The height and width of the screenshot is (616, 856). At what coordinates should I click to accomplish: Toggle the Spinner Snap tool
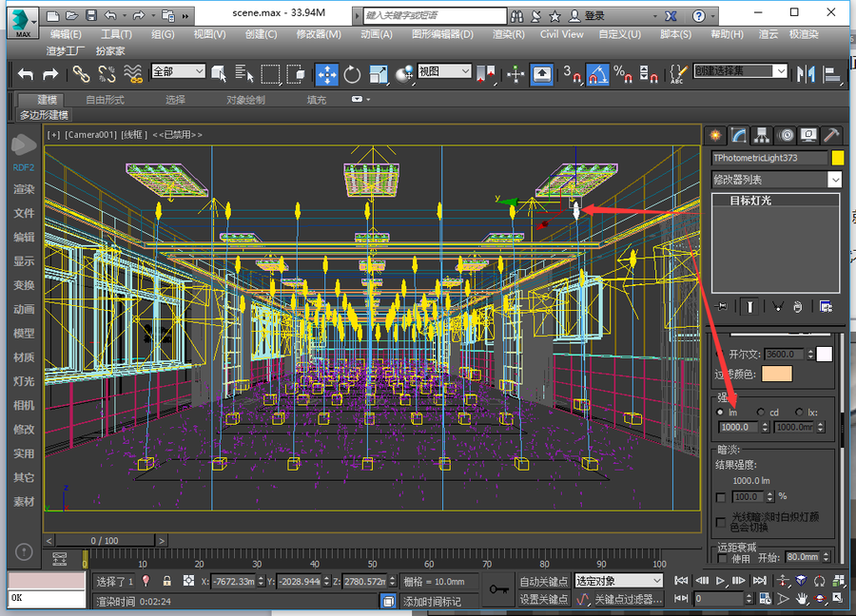click(648, 73)
